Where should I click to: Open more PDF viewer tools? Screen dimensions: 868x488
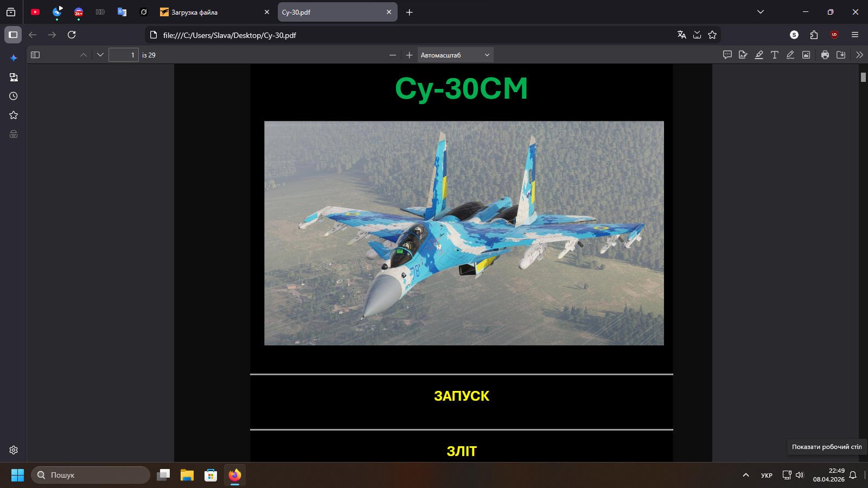[859, 55]
